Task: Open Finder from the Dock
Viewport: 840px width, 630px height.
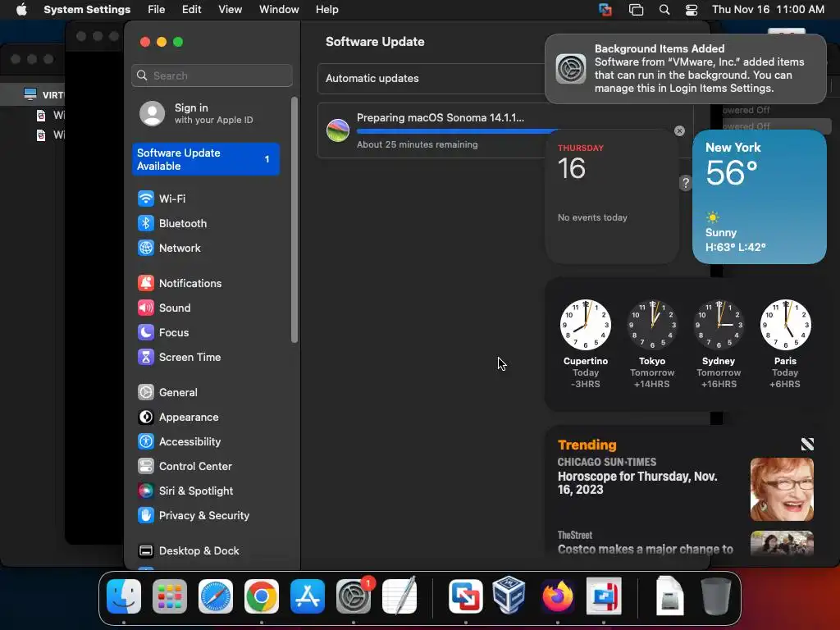Action: tap(124, 596)
